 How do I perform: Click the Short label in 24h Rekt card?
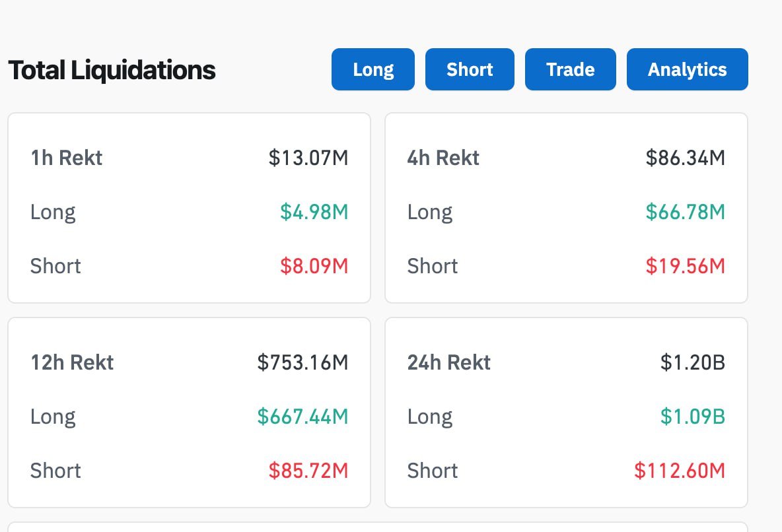[x=433, y=470]
